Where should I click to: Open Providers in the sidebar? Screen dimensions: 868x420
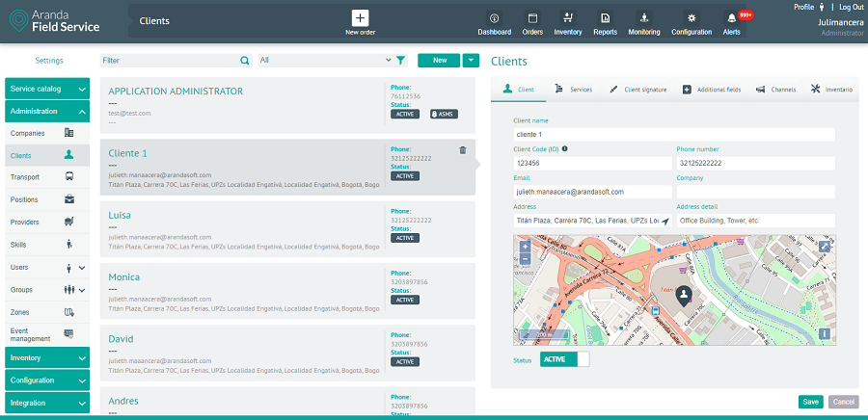[47, 223]
